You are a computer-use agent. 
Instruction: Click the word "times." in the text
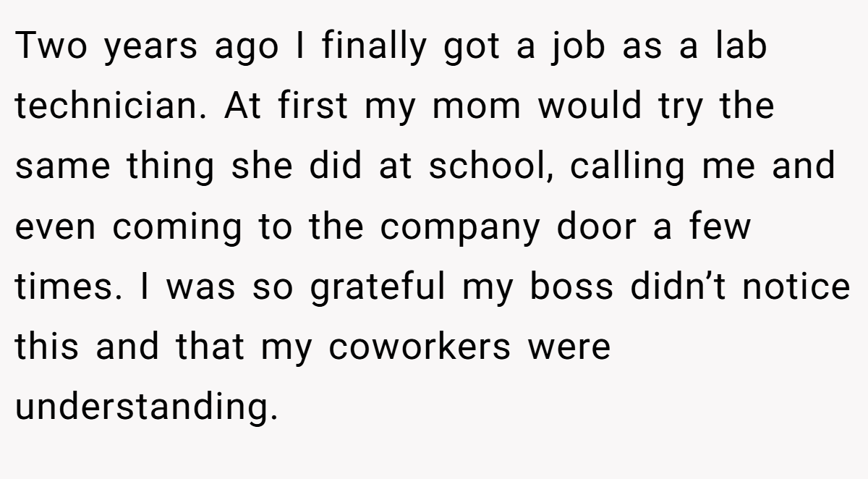63,287
